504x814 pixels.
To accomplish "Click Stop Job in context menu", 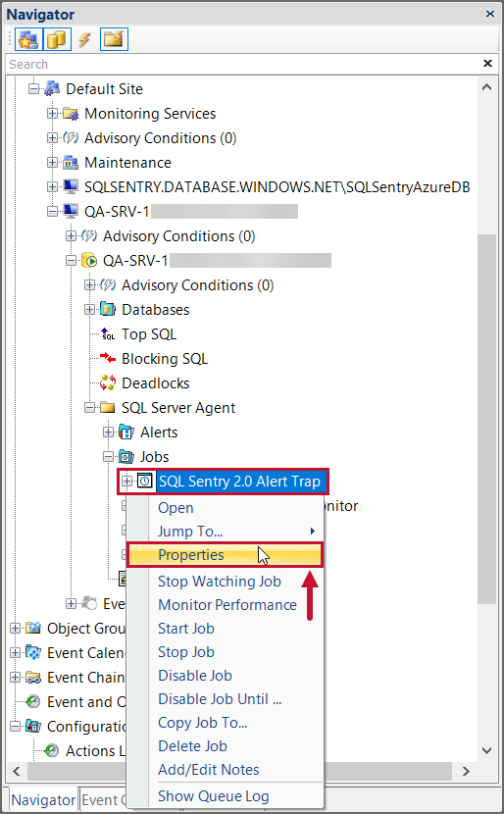I will pos(225,652).
